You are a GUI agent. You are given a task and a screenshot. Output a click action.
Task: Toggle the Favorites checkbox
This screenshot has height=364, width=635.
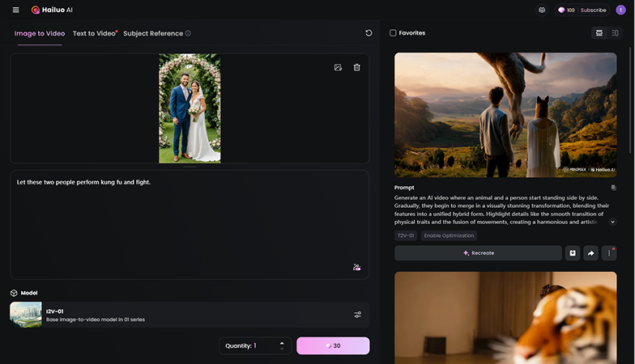[x=394, y=33]
